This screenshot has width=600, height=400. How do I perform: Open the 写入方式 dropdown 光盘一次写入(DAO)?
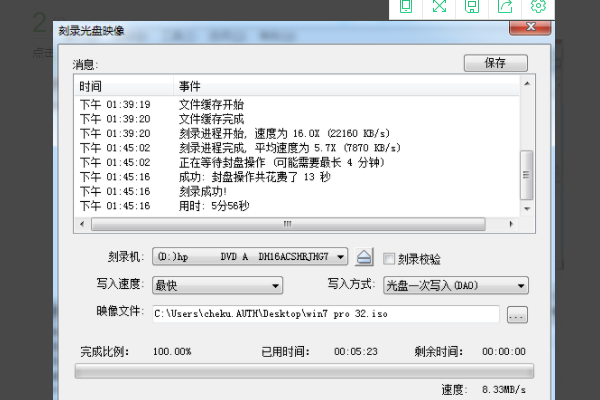tap(456, 285)
